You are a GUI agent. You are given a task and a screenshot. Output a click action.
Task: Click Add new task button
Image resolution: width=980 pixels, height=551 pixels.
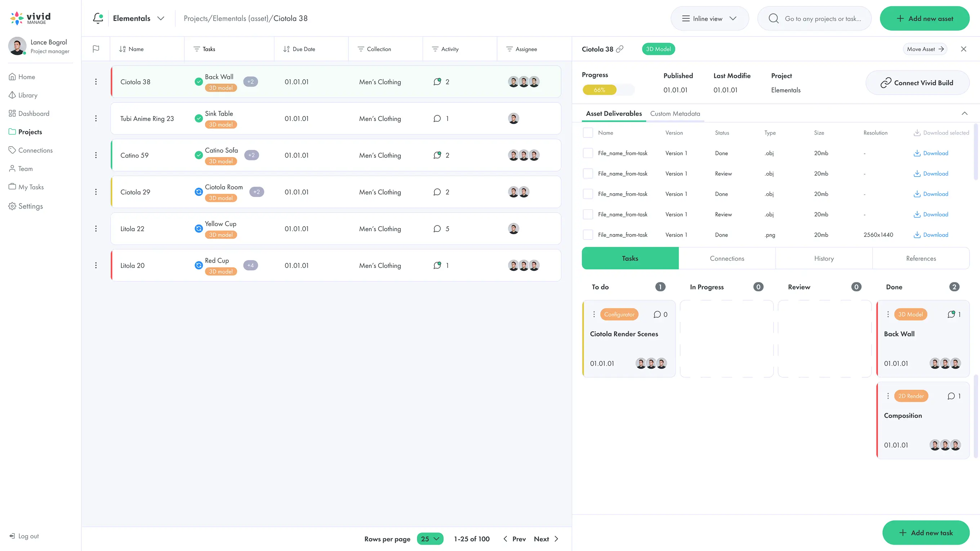[926, 532]
